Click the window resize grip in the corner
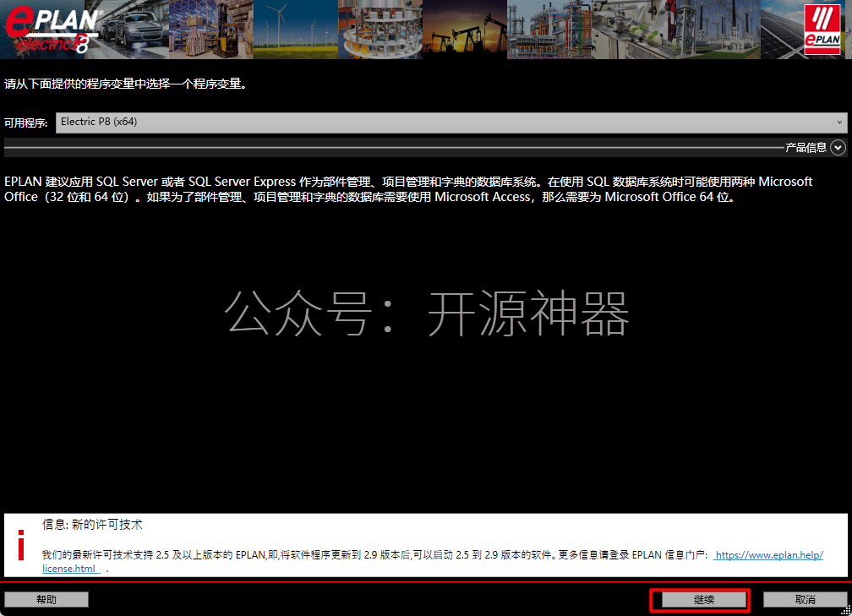852x616 pixels. click(x=845, y=610)
